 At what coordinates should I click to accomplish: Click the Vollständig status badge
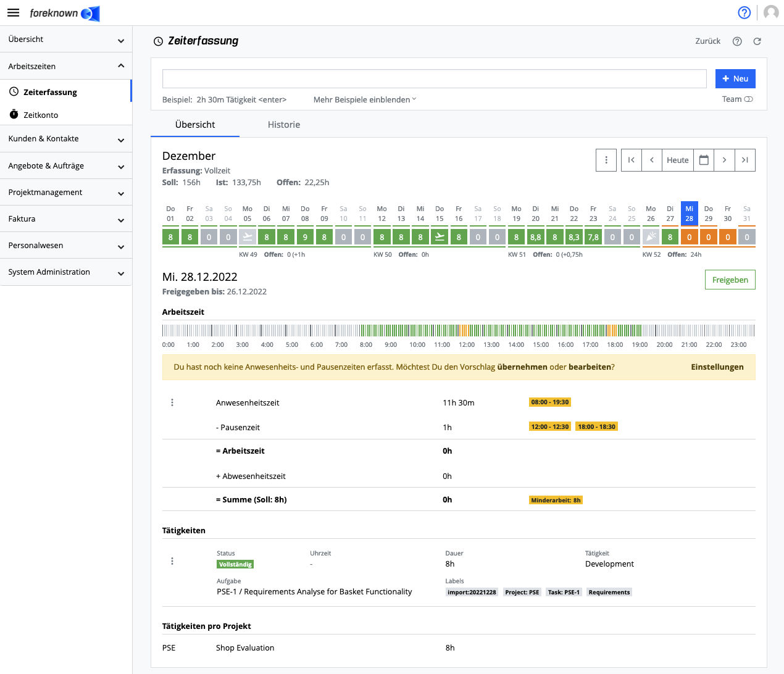coord(235,564)
